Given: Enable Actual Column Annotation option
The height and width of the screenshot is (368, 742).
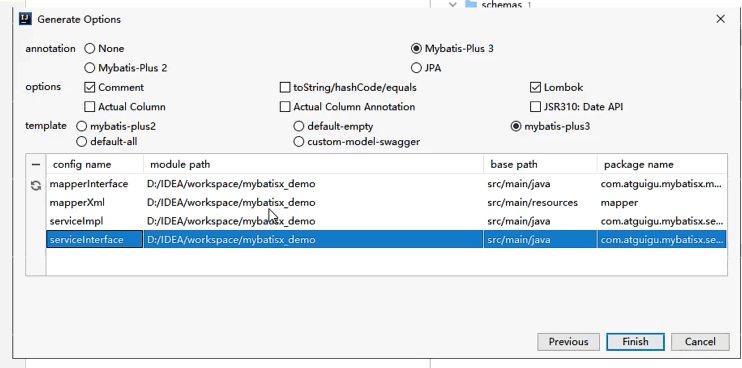Looking at the screenshot, I should tap(347, 107).
